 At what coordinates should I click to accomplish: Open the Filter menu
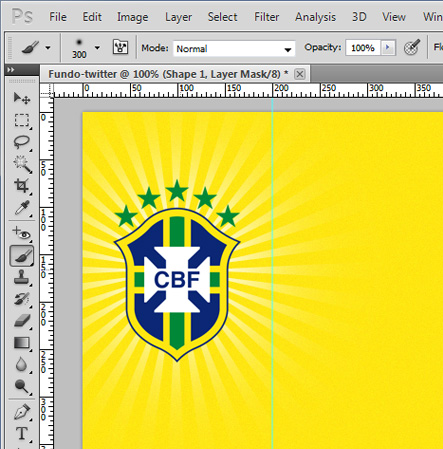pos(266,17)
